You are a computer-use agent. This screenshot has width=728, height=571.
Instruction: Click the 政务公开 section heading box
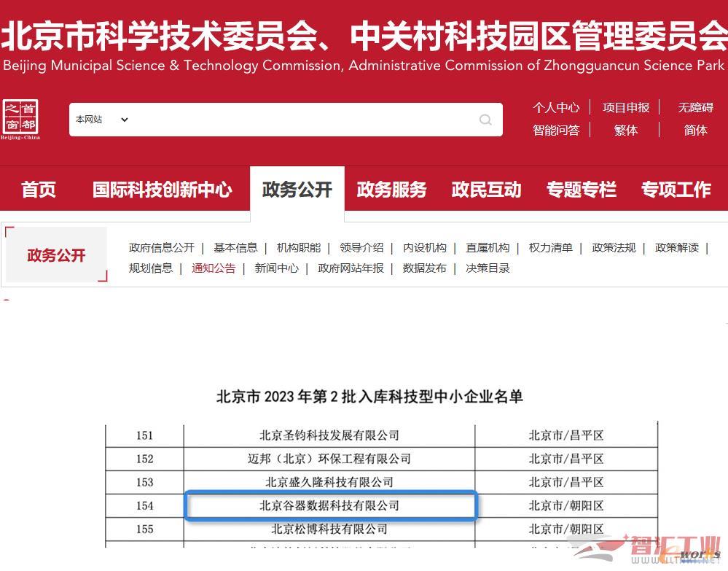tap(56, 255)
